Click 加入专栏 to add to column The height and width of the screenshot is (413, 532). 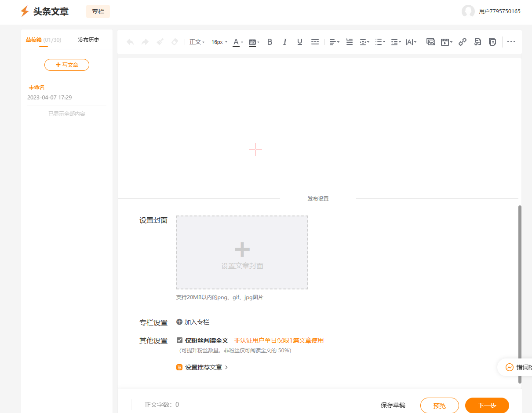tap(193, 322)
